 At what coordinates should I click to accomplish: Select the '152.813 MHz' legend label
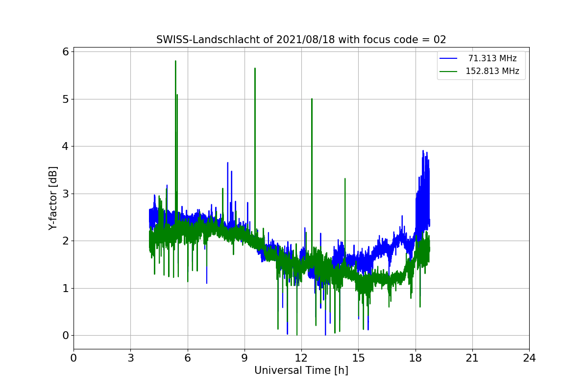(492, 71)
